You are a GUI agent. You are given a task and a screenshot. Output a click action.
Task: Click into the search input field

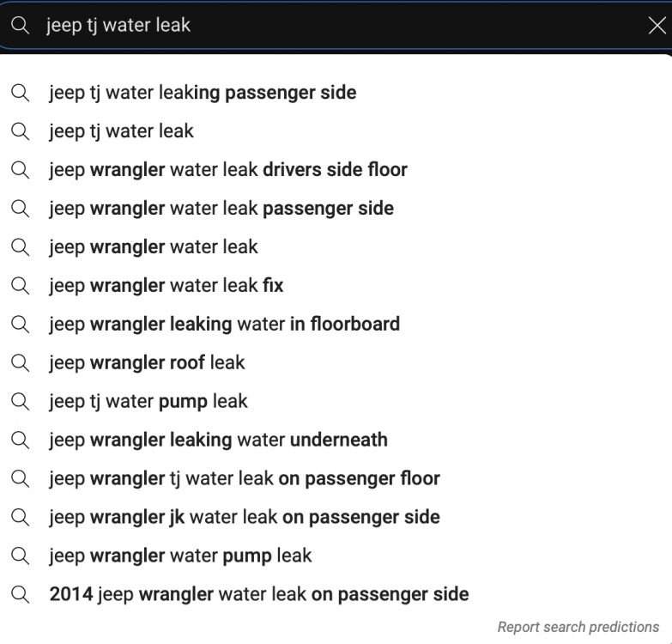click(343, 26)
